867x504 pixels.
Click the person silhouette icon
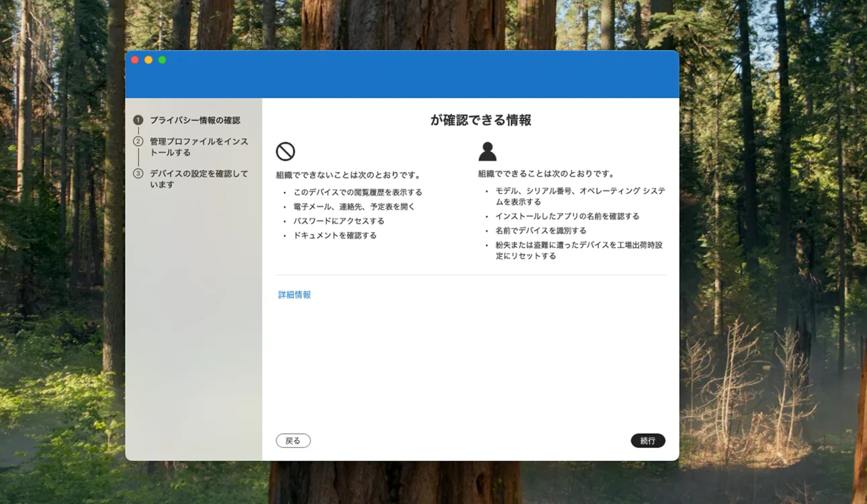[x=487, y=151]
